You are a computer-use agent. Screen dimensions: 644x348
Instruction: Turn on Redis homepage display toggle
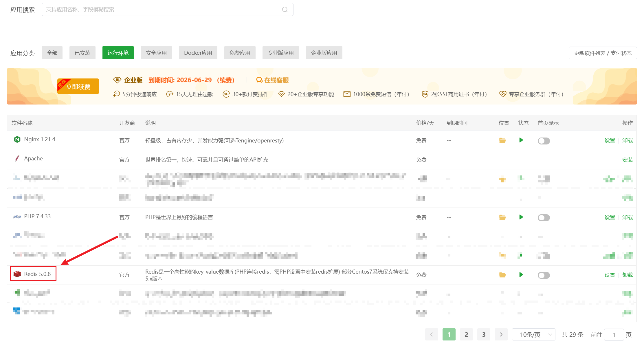click(544, 275)
